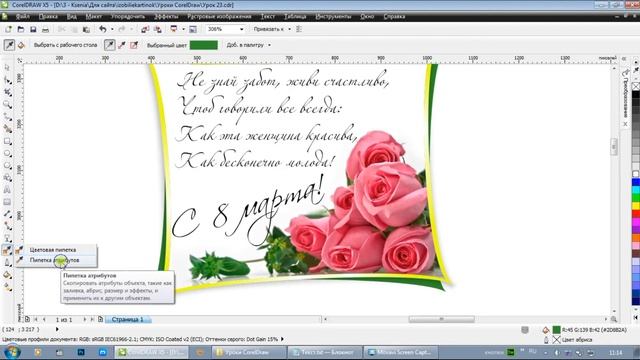The height and width of the screenshot is (360, 640).
Task: Click the status bar green fill swatch
Action: coord(556,329)
